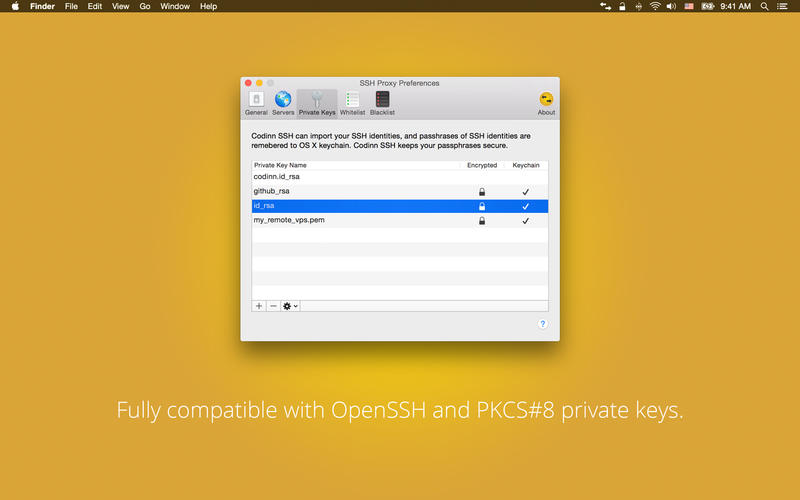Click the plus button to add key

point(259,306)
